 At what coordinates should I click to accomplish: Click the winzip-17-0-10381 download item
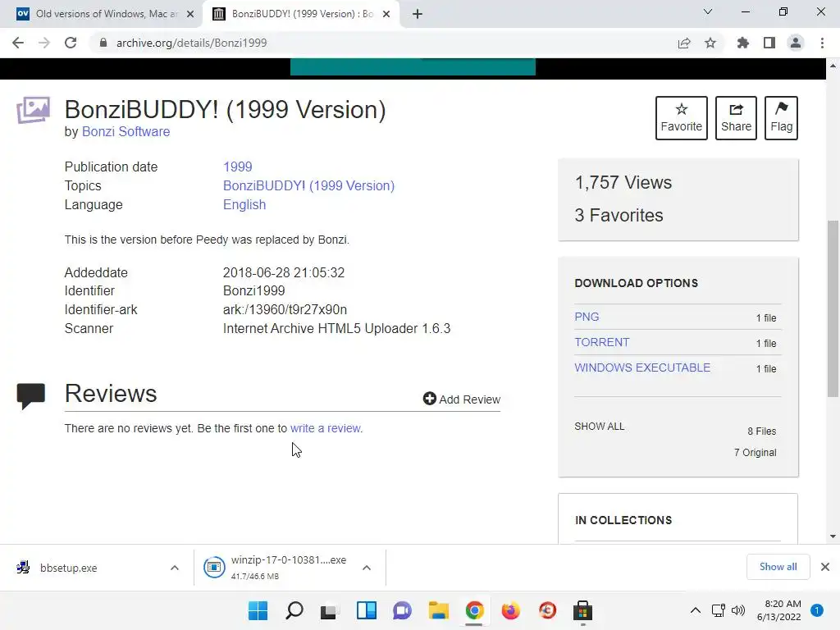pos(275,568)
